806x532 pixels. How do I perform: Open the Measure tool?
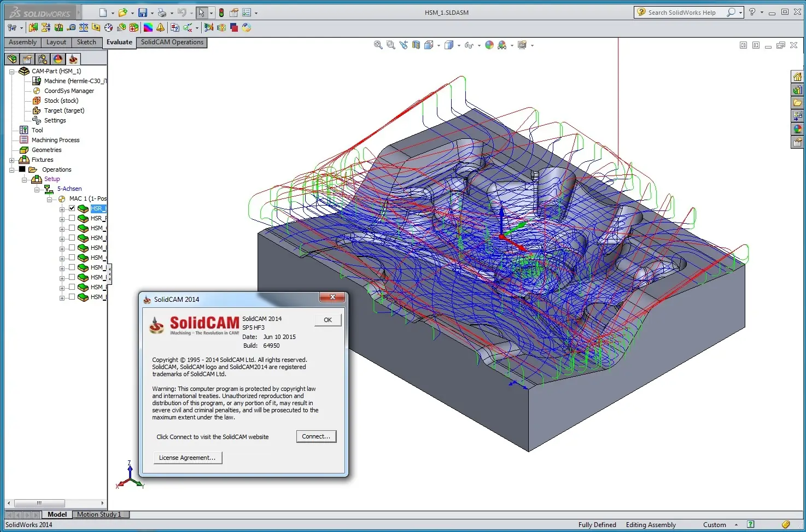click(x=71, y=27)
